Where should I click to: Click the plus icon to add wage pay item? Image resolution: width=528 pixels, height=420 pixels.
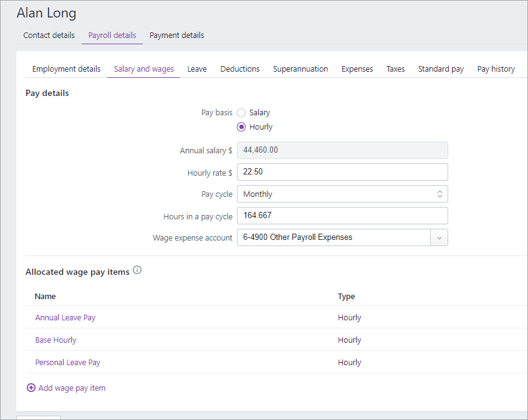pos(31,388)
